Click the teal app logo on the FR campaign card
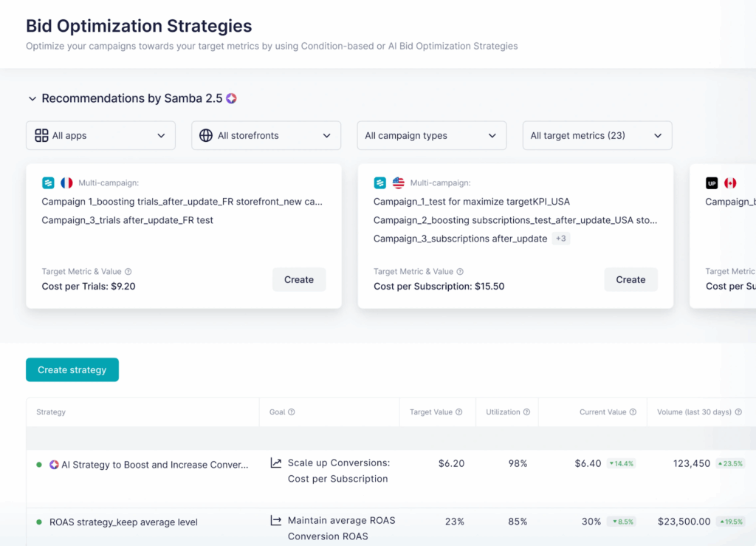 [x=47, y=182]
